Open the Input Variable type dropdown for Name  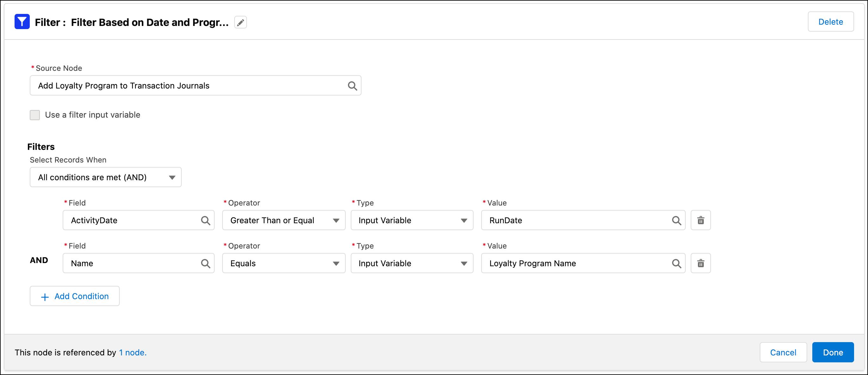click(464, 263)
